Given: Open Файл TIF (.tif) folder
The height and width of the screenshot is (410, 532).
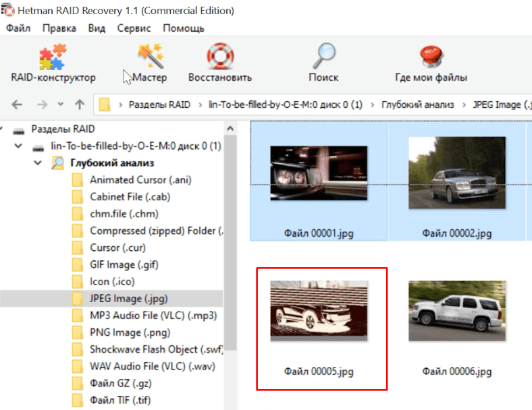Looking at the screenshot, I should tap(120, 400).
